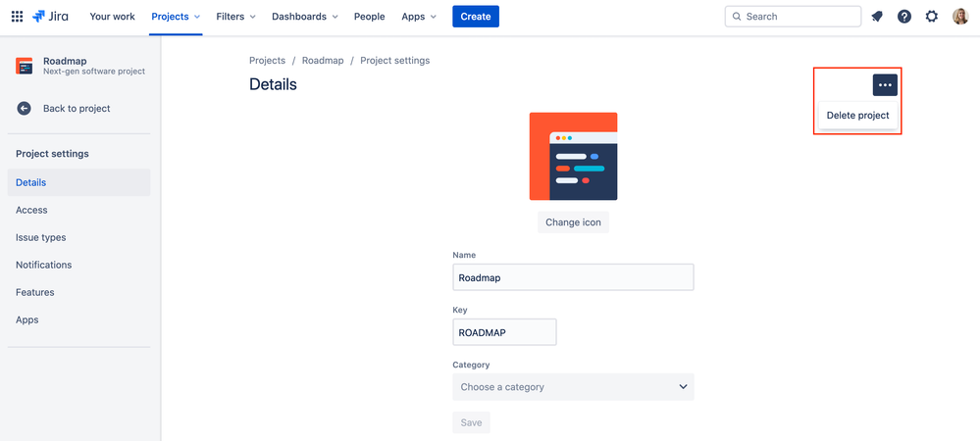Image resolution: width=980 pixels, height=441 pixels.
Task: Click the Save button
Action: [471, 423]
